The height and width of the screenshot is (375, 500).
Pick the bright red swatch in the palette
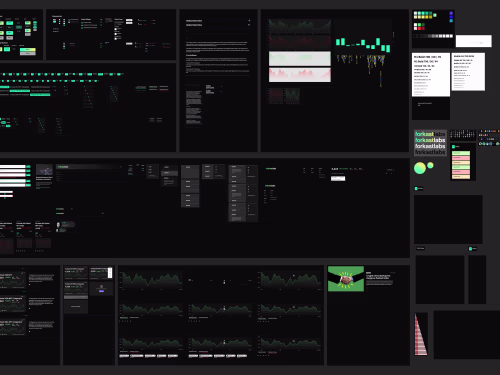tap(419, 29)
